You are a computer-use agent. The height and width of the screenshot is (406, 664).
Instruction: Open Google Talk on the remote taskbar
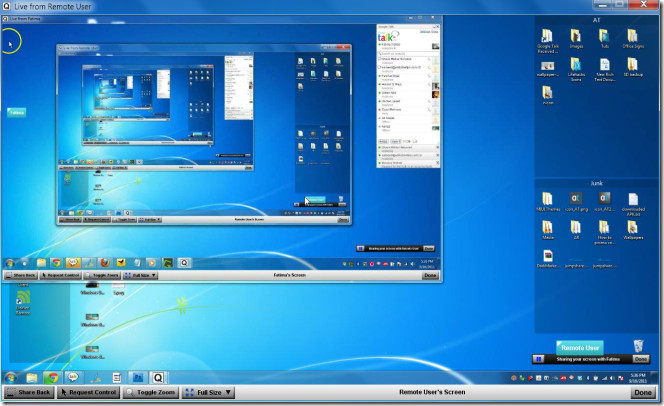pos(73,377)
